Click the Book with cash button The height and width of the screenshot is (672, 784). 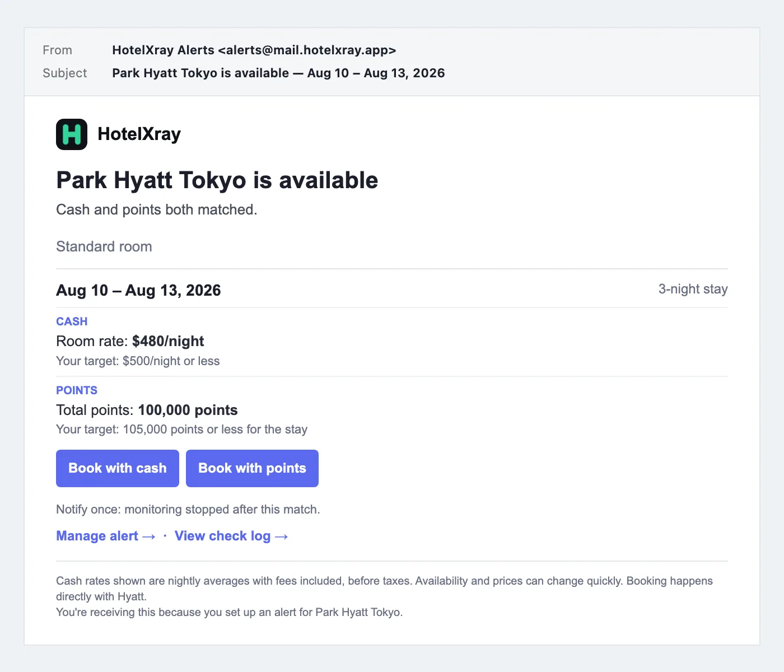(x=118, y=468)
